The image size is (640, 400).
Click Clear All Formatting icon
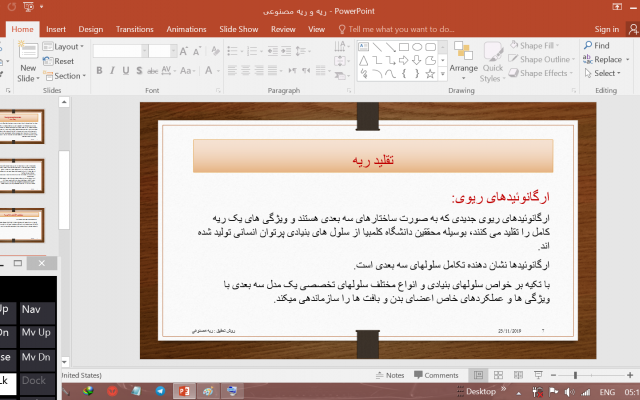[216, 51]
